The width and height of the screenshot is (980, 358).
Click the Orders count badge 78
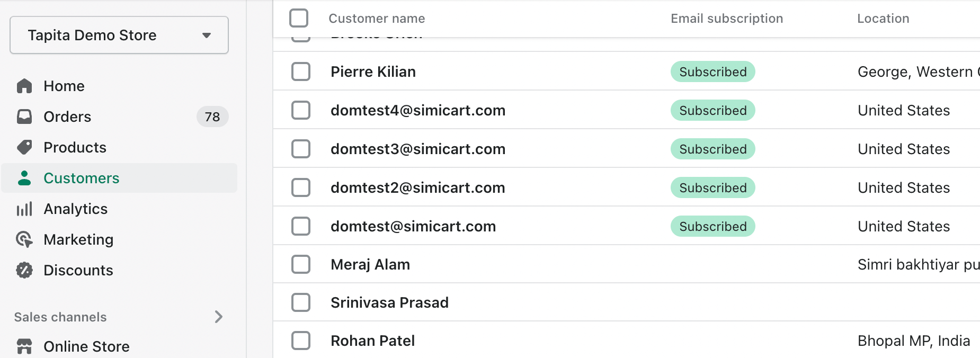pyautogui.click(x=212, y=117)
